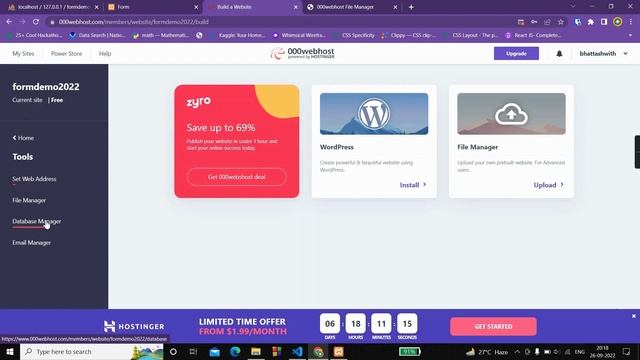Screen dimensions: 640x360
Task: Click GET STARTED on Hostinger banner
Action: 493,327
